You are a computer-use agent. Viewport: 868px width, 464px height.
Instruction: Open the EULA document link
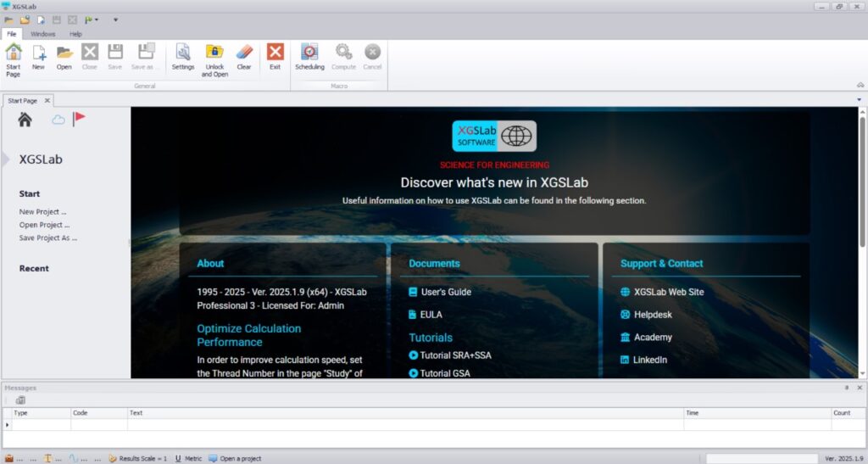pyautogui.click(x=426, y=315)
